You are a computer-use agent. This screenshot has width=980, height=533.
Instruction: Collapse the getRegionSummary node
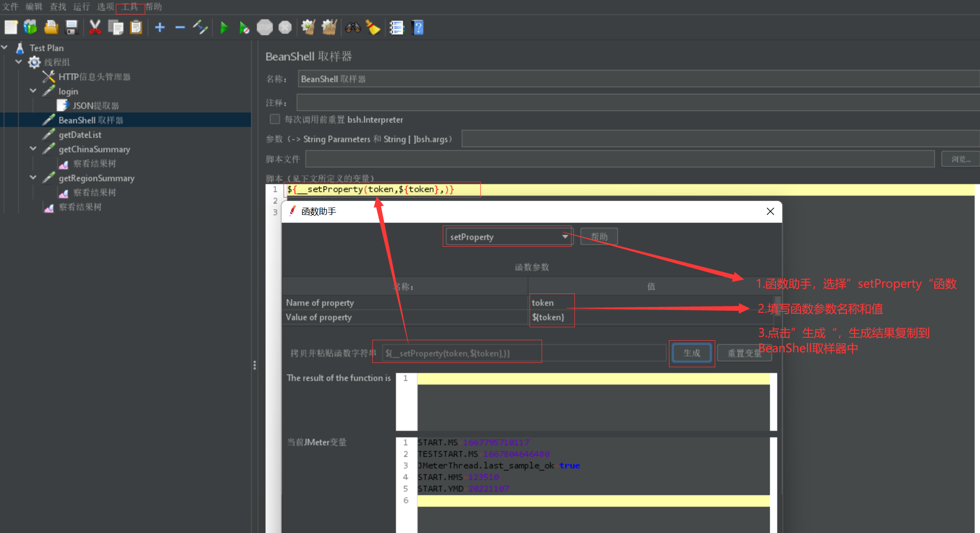pos(33,177)
